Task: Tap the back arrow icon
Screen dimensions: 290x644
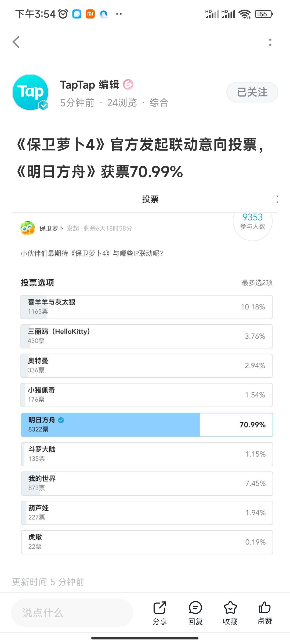Action: click(x=16, y=42)
